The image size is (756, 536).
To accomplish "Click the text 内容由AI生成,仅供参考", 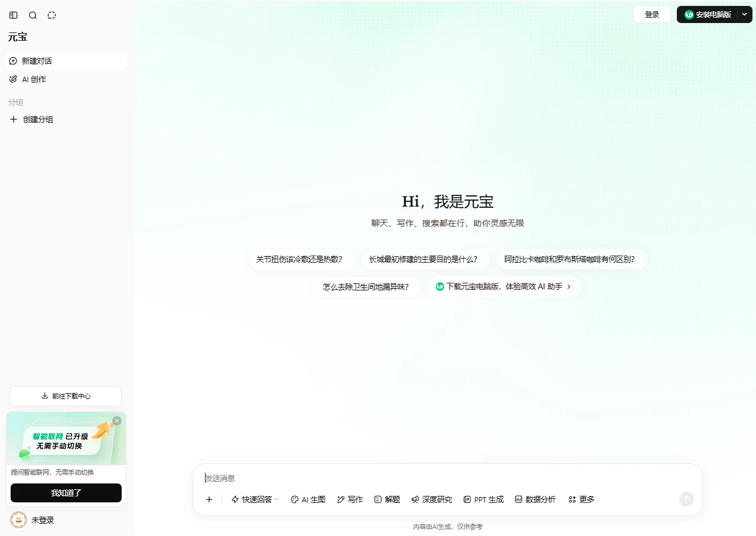I will (x=448, y=527).
